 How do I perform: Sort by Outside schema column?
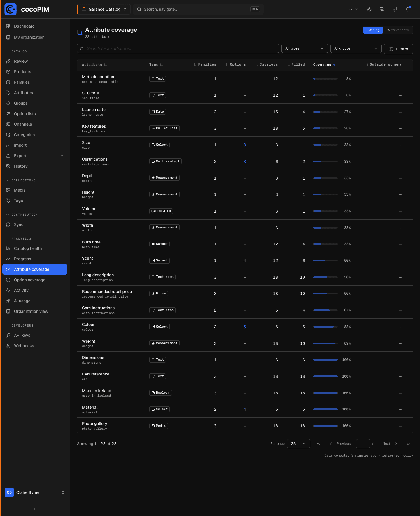pos(383,64)
